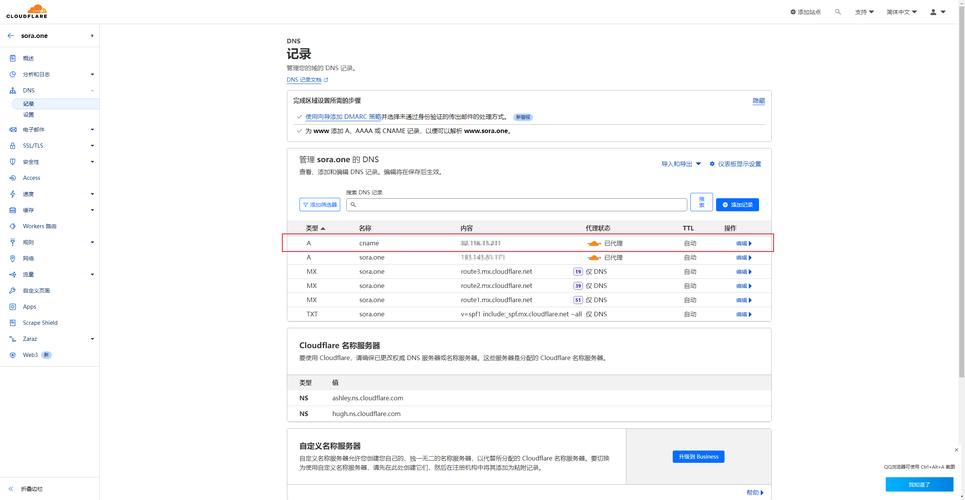Click the SSL/TLS lock icon
The image size is (965, 500).
13,146
